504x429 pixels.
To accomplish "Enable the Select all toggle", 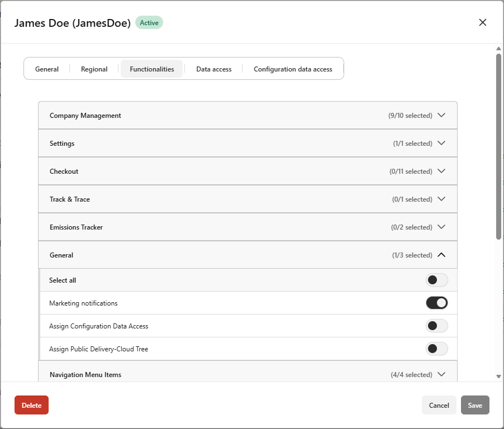I will (437, 280).
